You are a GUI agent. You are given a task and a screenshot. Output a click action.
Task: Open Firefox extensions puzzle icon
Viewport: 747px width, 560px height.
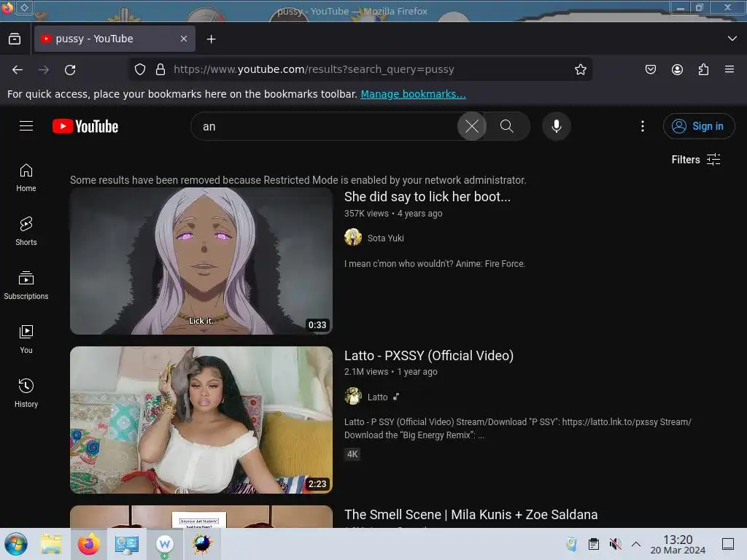coord(703,69)
